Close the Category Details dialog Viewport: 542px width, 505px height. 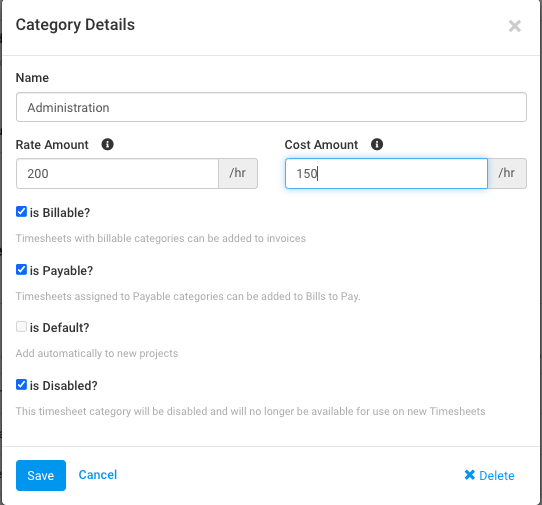(x=515, y=26)
